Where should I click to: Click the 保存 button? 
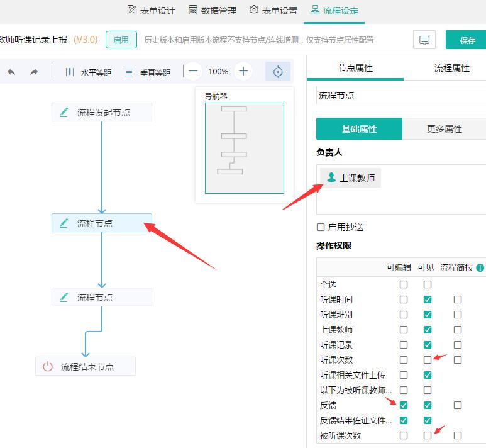pos(467,40)
